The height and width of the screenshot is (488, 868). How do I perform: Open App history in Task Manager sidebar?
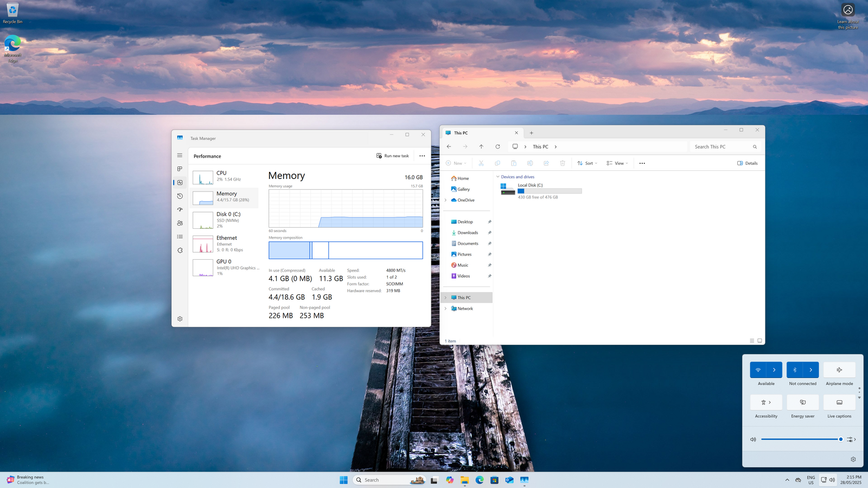pos(180,196)
